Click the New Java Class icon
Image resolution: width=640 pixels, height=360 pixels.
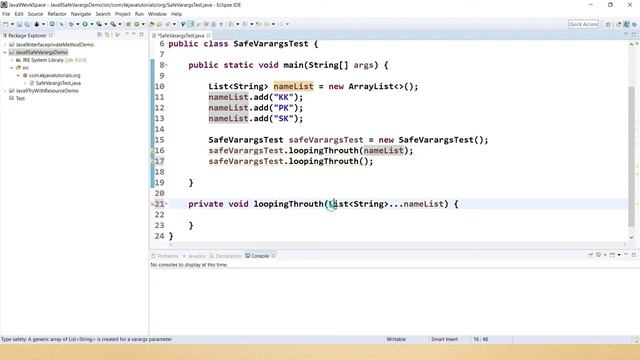coord(137,24)
